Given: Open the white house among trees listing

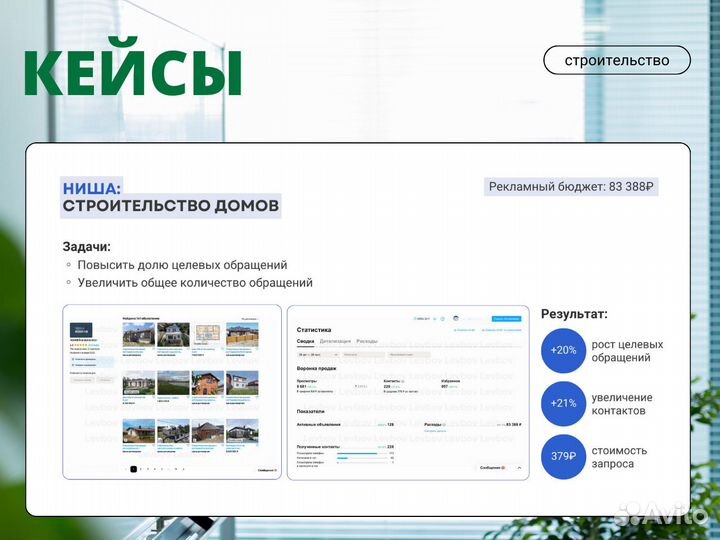Looking at the screenshot, I should click(173, 334).
